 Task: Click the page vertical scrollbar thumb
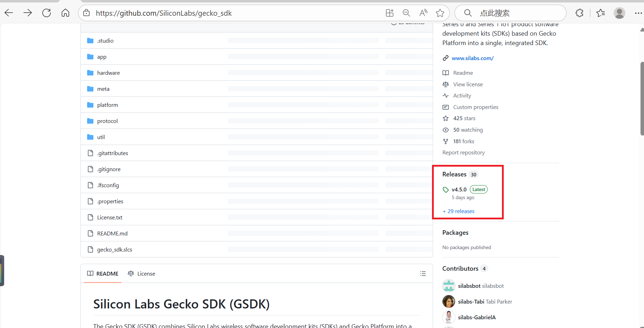pyautogui.click(x=642, y=99)
